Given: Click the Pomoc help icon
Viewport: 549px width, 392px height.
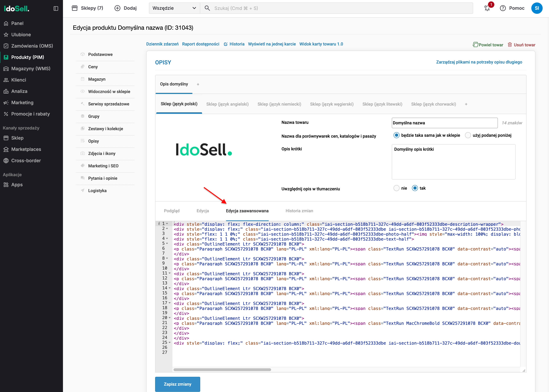Looking at the screenshot, I should (503, 8).
